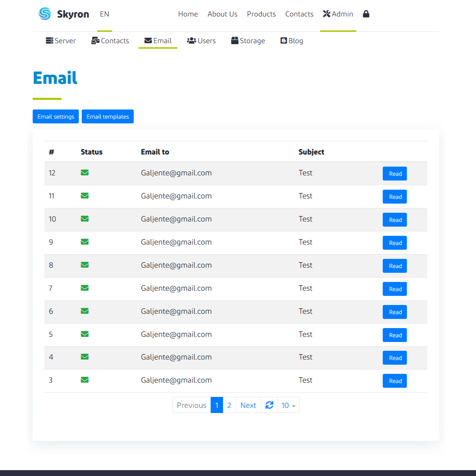
Task: Go to page 2 of emails
Action: [229, 405]
